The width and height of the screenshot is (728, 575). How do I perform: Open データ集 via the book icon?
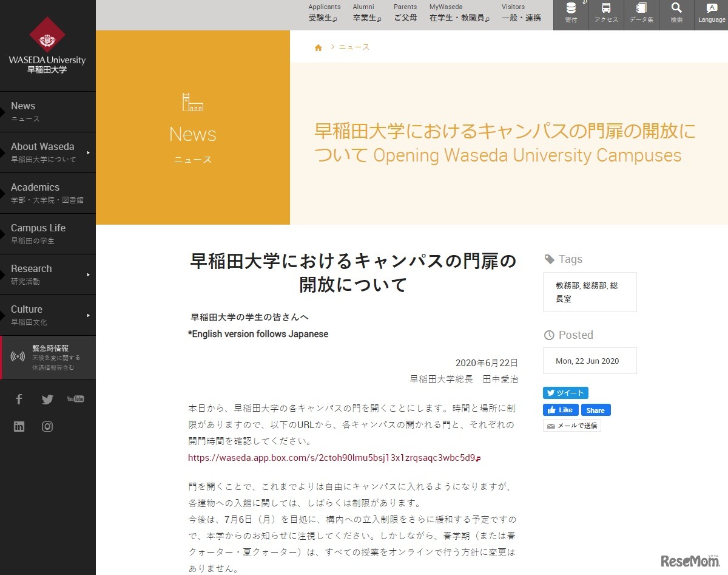[641, 13]
